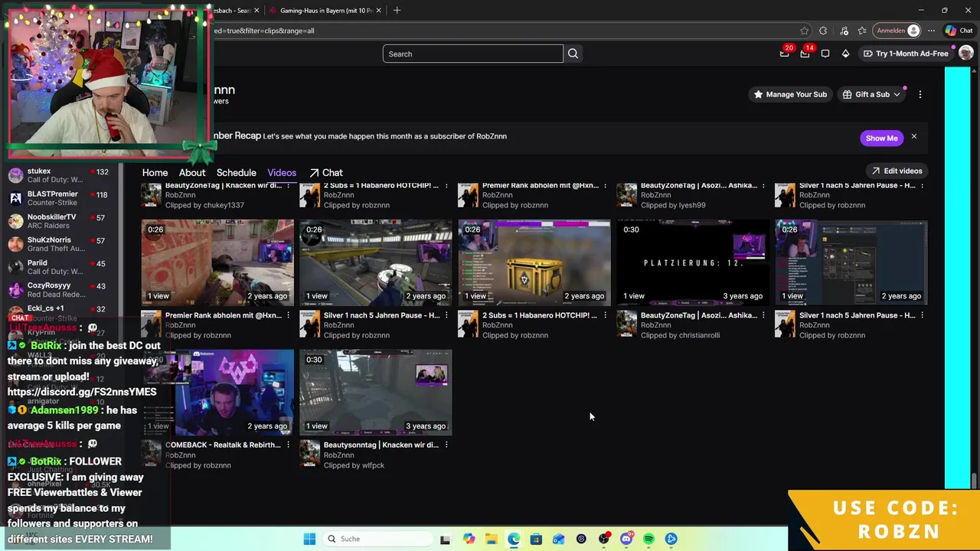Select the Videos tab
Screen dimensions: 980x551
(x=282, y=173)
